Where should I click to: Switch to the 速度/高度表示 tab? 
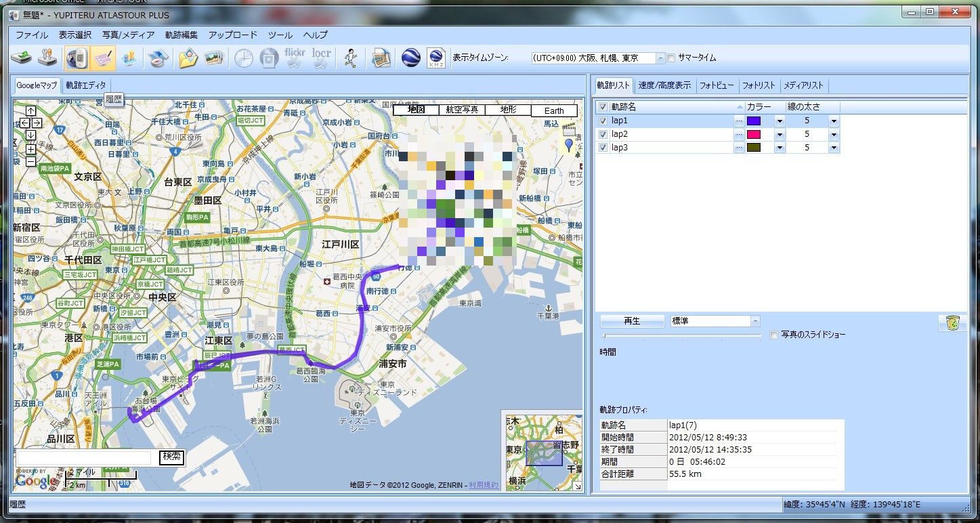pyautogui.click(x=664, y=85)
